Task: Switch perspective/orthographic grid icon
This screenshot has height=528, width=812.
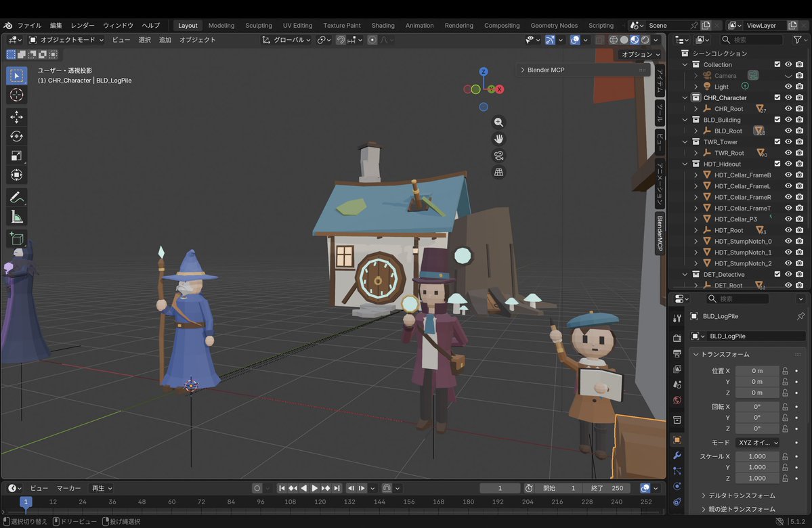Action: pos(498,172)
